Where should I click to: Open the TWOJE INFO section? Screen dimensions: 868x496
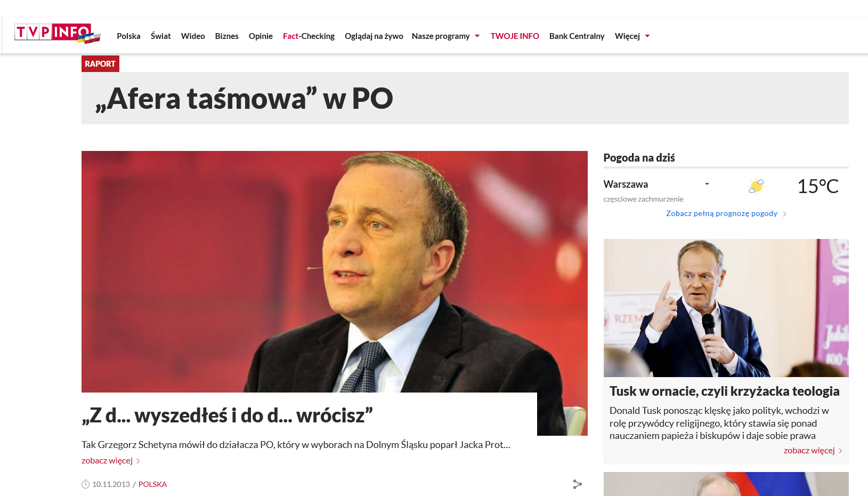tap(515, 36)
